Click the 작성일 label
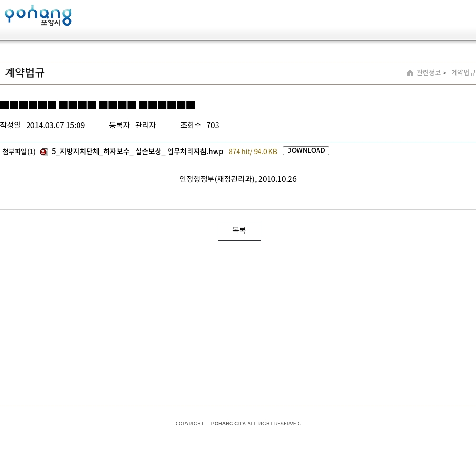The width and height of the screenshot is (476, 454). point(10,125)
